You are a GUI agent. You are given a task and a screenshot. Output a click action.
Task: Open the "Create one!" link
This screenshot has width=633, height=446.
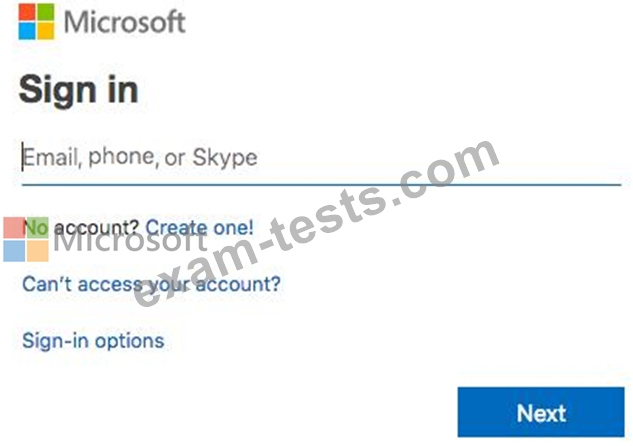tap(199, 228)
